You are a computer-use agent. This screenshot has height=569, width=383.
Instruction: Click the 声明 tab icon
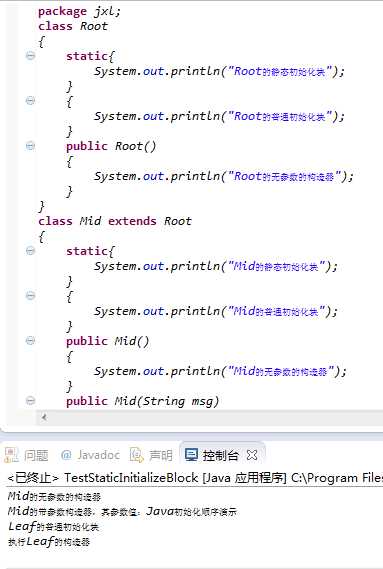pyautogui.click(x=137, y=455)
